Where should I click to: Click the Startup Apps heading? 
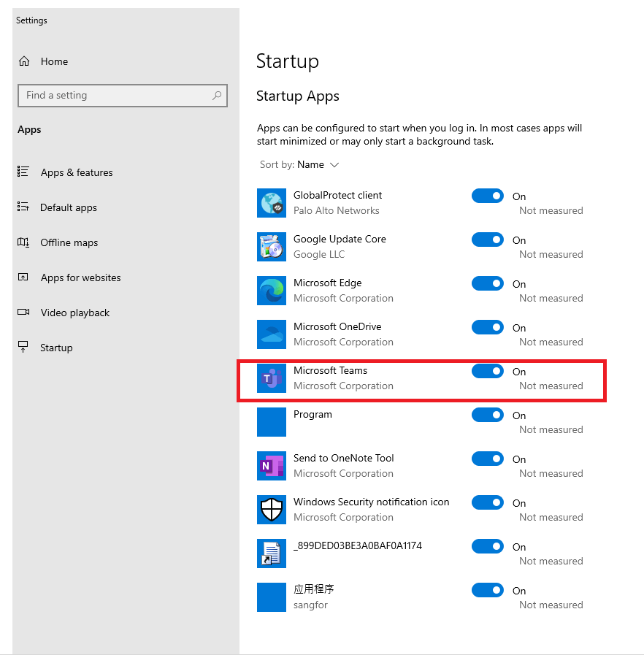(x=297, y=96)
